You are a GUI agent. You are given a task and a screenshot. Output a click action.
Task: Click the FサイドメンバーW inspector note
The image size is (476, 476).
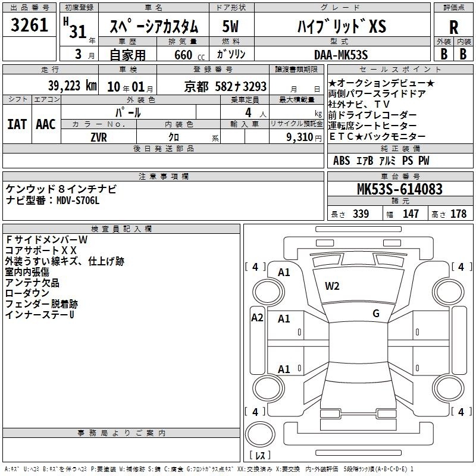pos(46,240)
